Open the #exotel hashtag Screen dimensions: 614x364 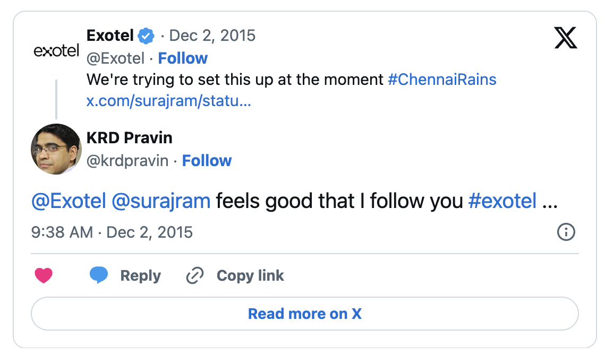click(502, 202)
